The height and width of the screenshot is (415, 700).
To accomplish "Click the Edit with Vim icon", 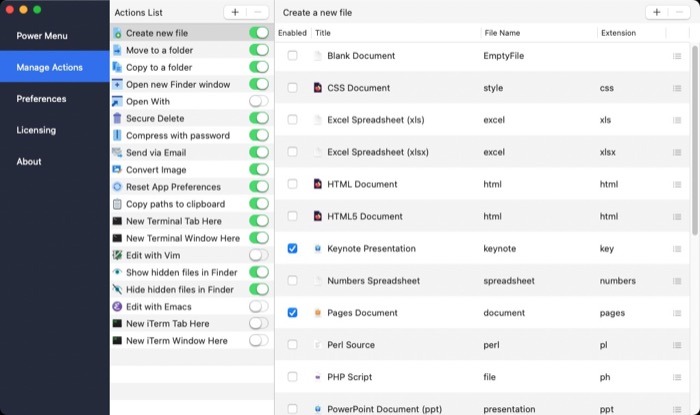I will click(x=117, y=255).
